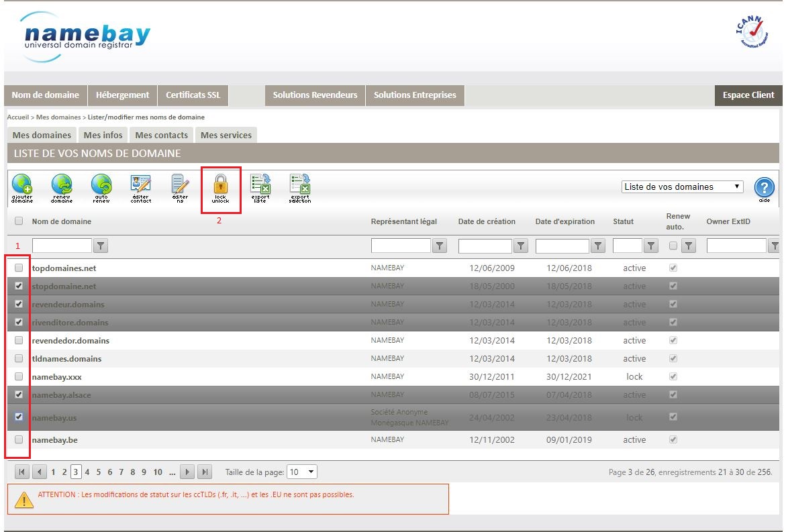Click filter icon for Date d'expiration
Image resolution: width=786 pixels, height=532 pixels.
tap(598, 246)
